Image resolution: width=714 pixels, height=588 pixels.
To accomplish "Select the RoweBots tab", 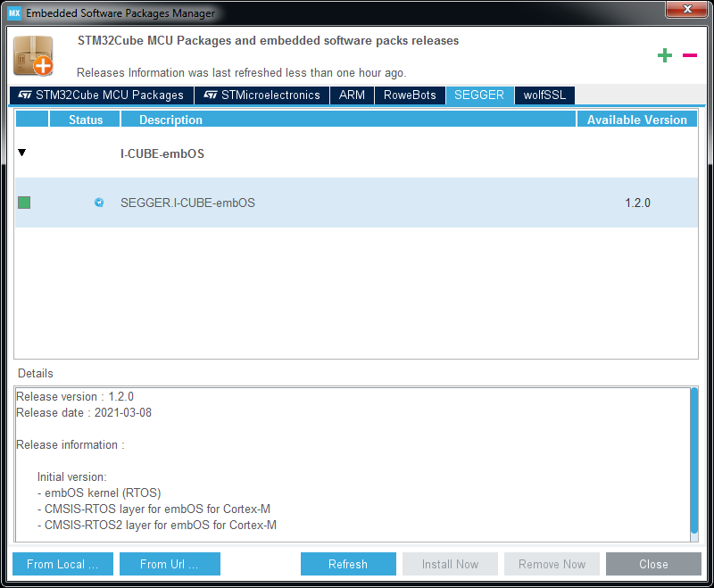I will [x=410, y=95].
